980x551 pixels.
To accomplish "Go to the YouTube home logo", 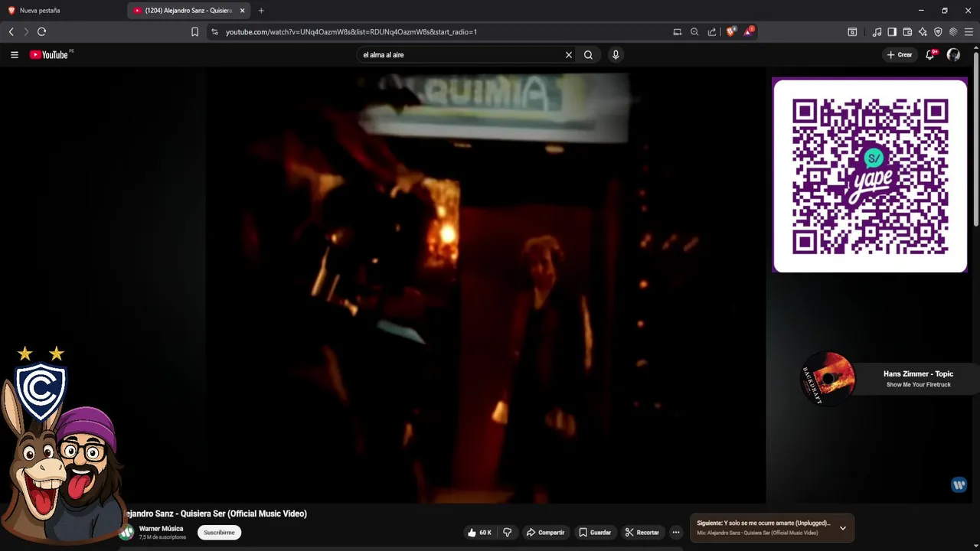I will 51,55.
